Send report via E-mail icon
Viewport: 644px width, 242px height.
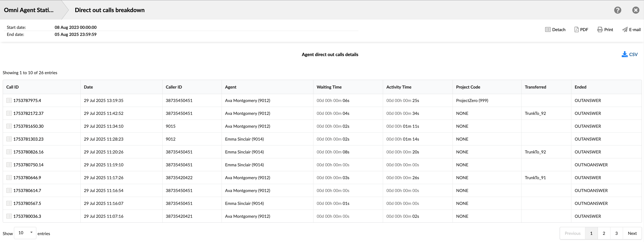tap(625, 29)
